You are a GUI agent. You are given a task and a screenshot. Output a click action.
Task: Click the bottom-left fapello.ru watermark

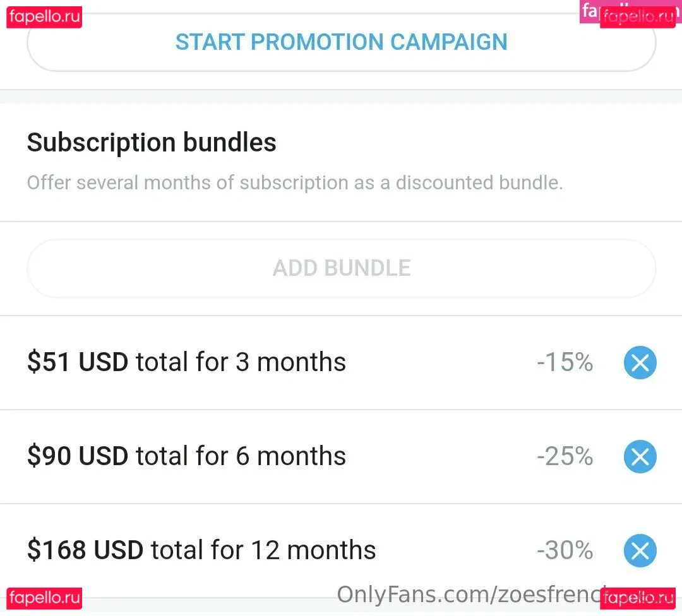tap(44, 597)
